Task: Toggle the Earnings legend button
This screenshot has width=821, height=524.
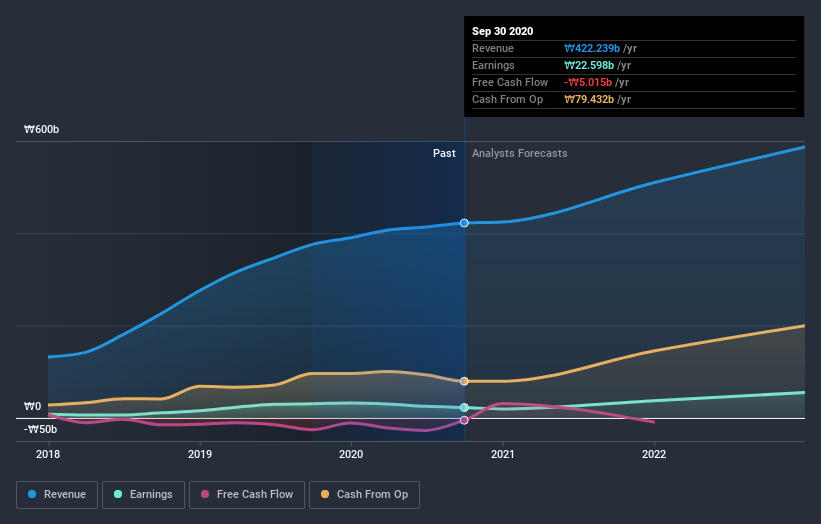Action: click(x=143, y=495)
